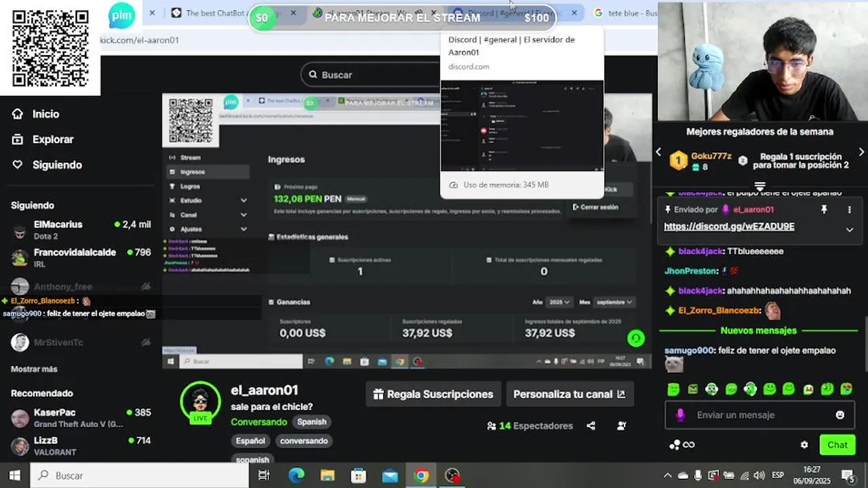Click the ESP language indicator

coord(778,475)
